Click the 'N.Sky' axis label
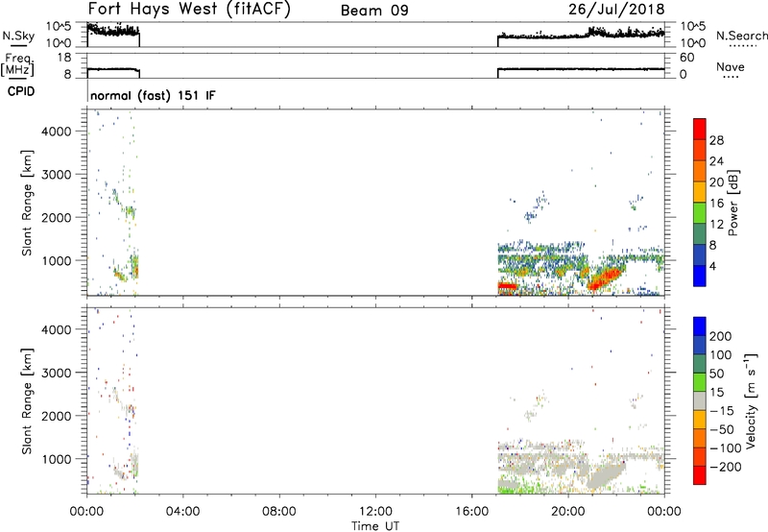The width and height of the screenshot is (768, 532). tap(18, 36)
